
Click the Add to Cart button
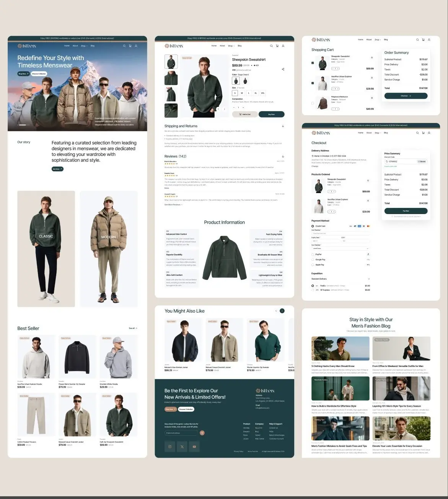pos(245,114)
